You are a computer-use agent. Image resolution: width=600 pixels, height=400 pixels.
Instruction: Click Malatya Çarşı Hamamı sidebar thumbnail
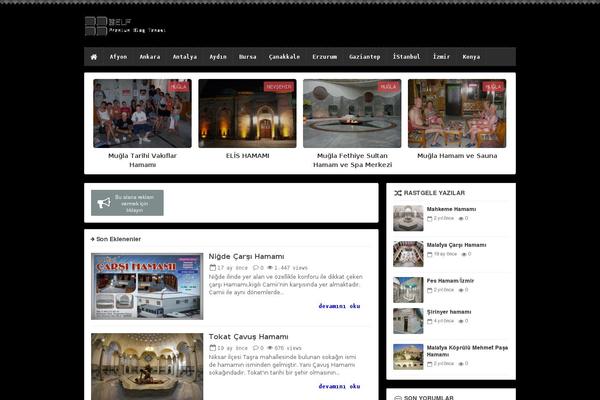(x=408, y=254)
